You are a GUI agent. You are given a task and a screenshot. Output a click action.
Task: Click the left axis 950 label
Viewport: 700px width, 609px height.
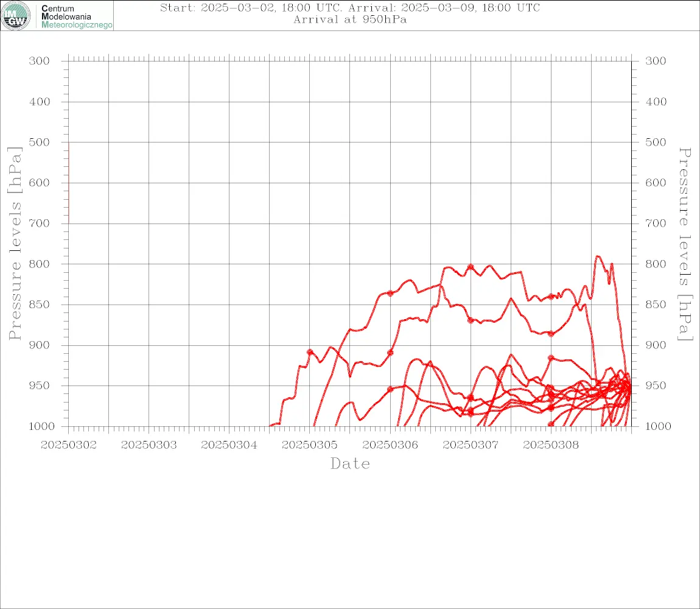tap(40, 385)
